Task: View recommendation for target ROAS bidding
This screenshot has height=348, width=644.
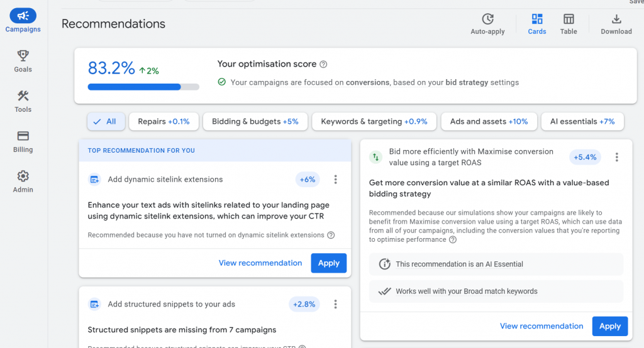Action: (x=541, y=326)
